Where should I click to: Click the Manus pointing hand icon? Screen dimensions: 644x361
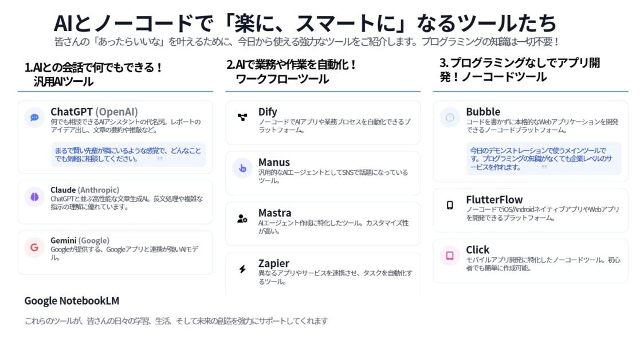tap(242, 168)
